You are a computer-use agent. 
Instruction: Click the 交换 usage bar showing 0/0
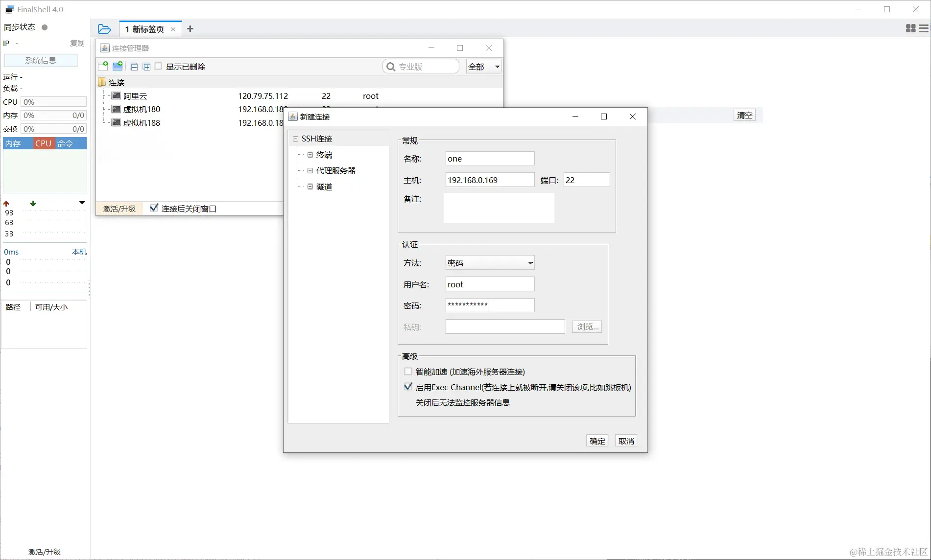point(54,129)
